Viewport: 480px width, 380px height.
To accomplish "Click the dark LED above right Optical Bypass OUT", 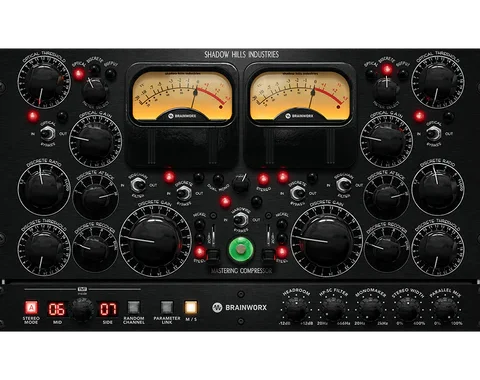I will [448, 116].
